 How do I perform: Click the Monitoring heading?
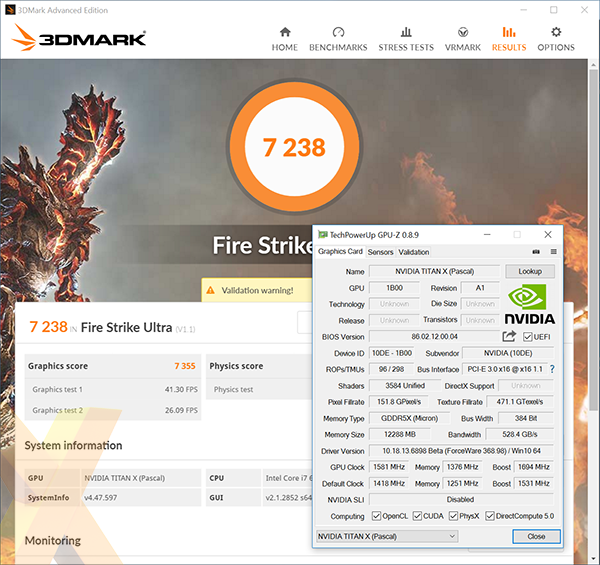coord(53,540)
